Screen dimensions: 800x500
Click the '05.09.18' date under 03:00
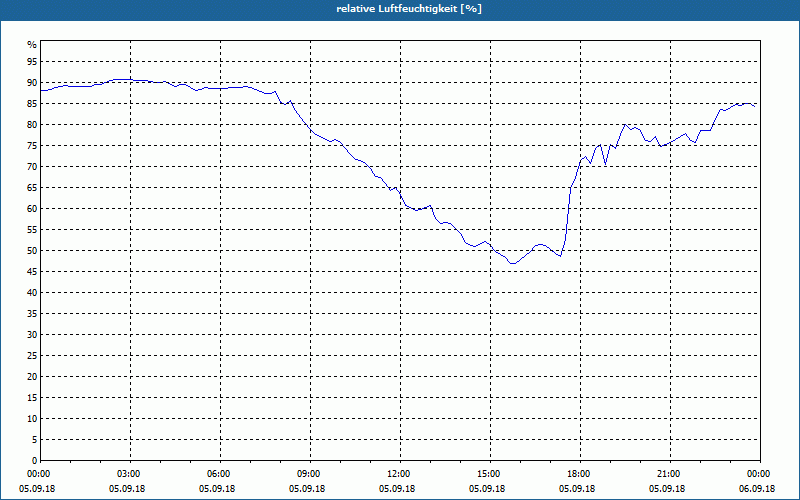127,489
